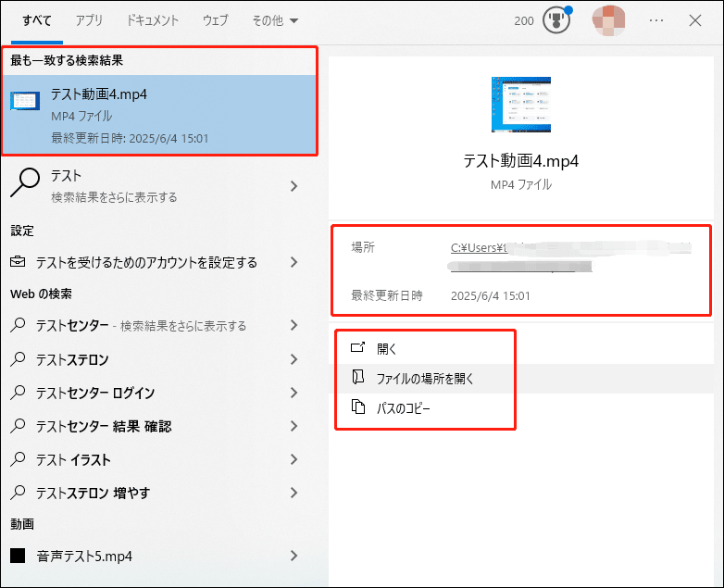Click the large preview thumbnail of テスト動画4.mp4
Screen dimensions: 724x588
[x=521, y=105]
